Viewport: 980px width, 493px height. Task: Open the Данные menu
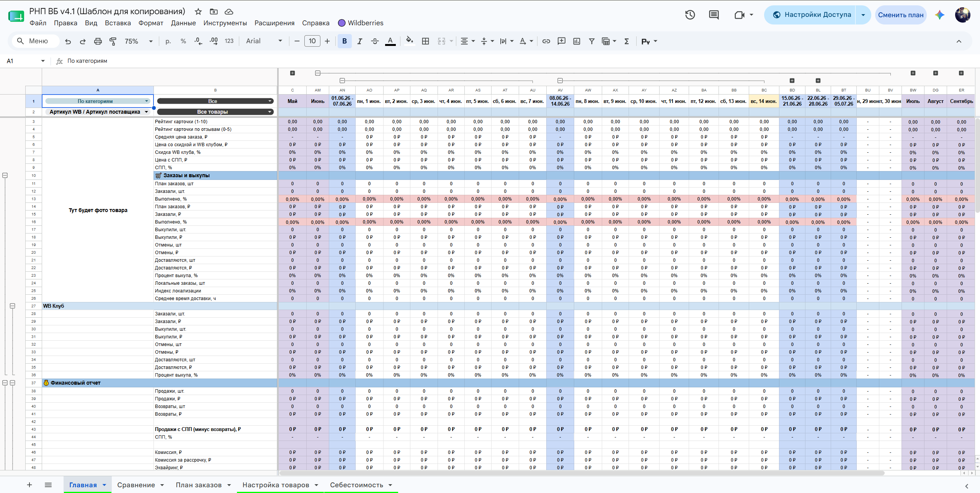pyautogui.click(x=183, y=23)
